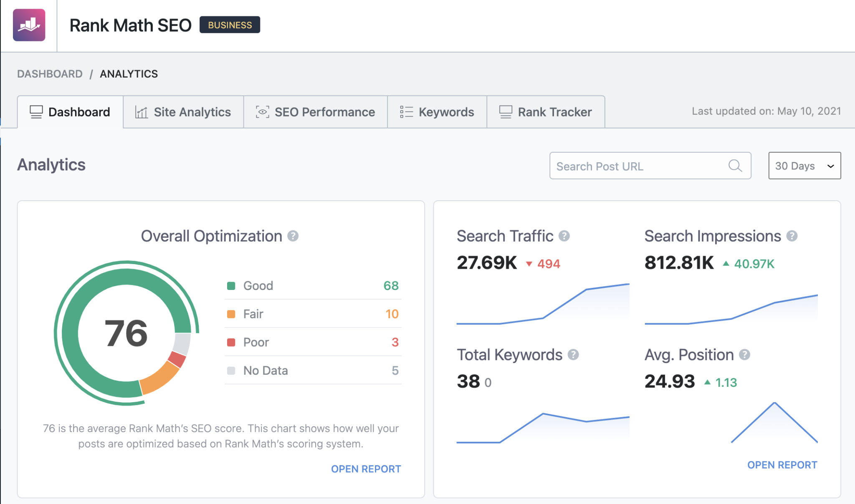Screen dimensions: 855x504
Task: Click the Good count 68
Action: tap(391, 286)
